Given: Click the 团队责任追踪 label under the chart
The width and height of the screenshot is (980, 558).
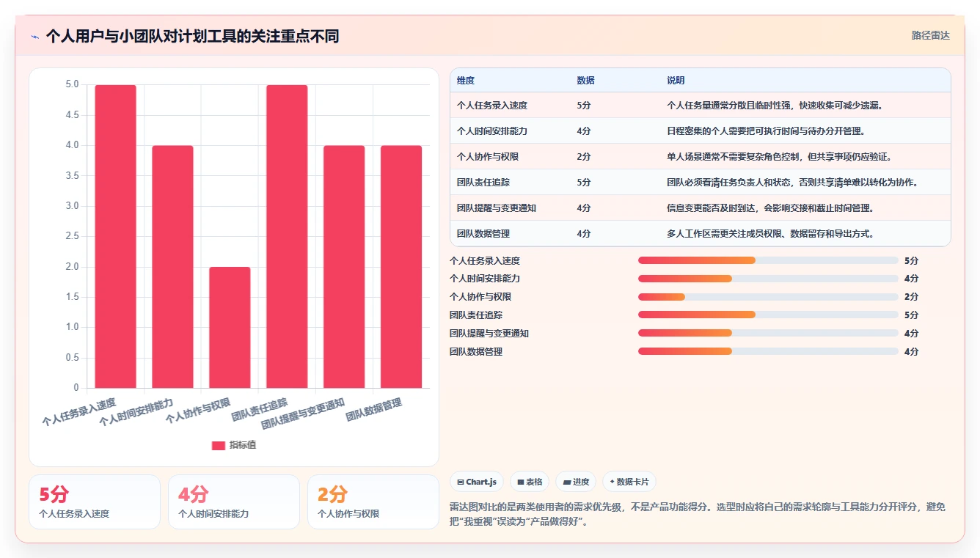Looking at the screenshot, I should click(x=259, y=410).
